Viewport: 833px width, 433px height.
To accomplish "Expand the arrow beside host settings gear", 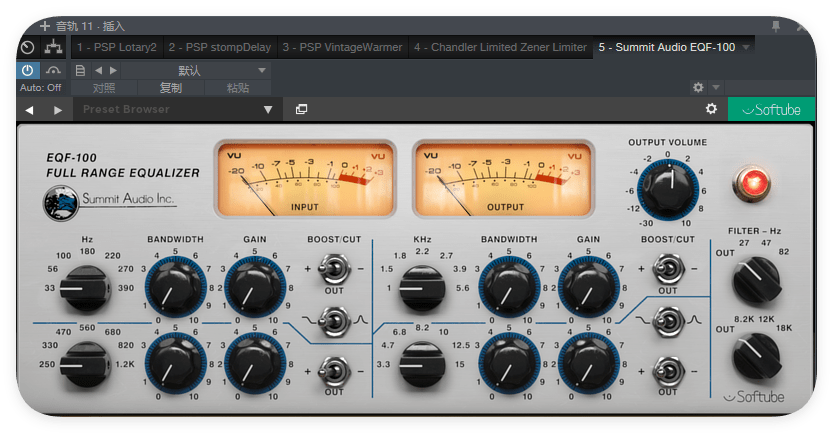I will click(x=716, y=87).
